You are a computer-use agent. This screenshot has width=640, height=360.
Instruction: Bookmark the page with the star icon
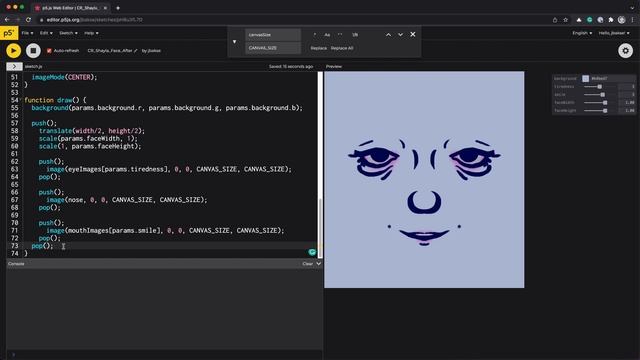point(565,20)
